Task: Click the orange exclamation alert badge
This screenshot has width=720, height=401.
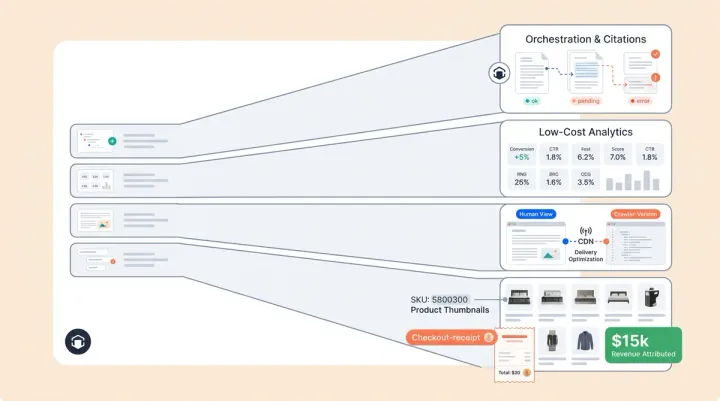Action: 655,78
